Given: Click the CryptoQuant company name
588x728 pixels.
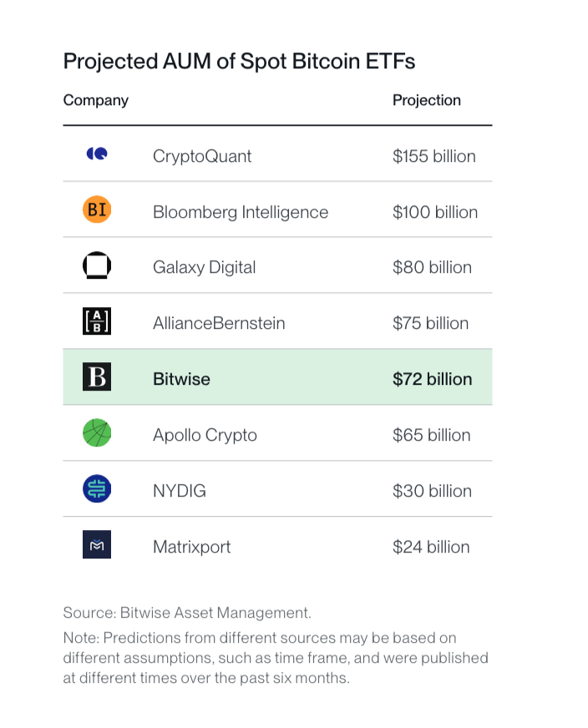Looking at the screenshot, I should pyautogui.click(x=202, y=156).
